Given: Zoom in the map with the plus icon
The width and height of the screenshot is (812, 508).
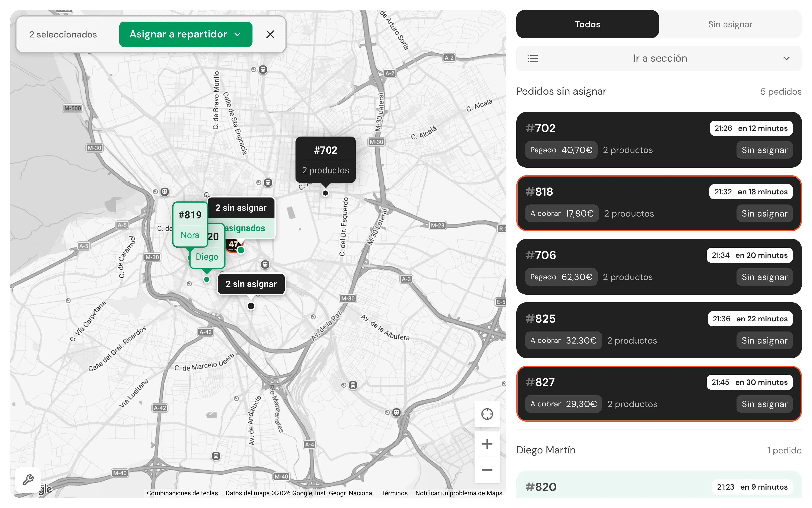Looking at the screenshot, I should [487, 444].
